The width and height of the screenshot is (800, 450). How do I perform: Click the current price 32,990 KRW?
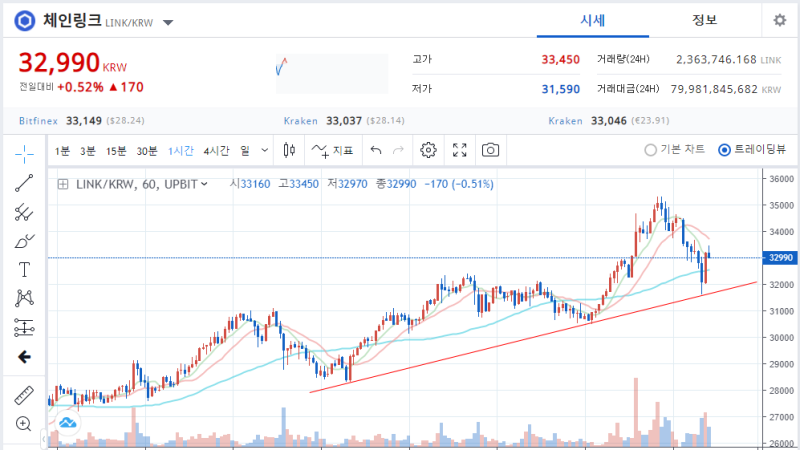pyautogui.click(x=72, y=63)
